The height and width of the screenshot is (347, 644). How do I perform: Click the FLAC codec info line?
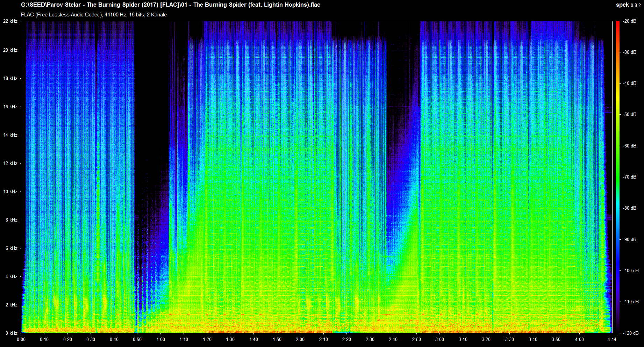(x=94, y=15)
